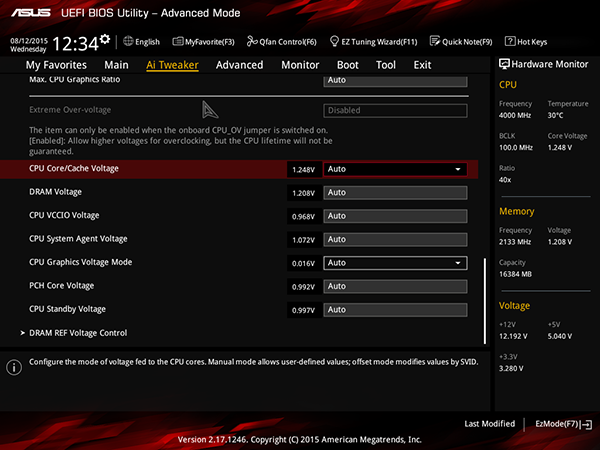
Task: Click the Quick Note pencil icon
Action: tap(435, 41)
